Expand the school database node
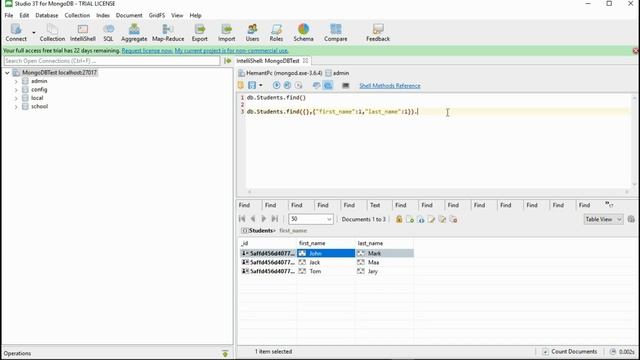The image size is (640, 360). (16, 107)
